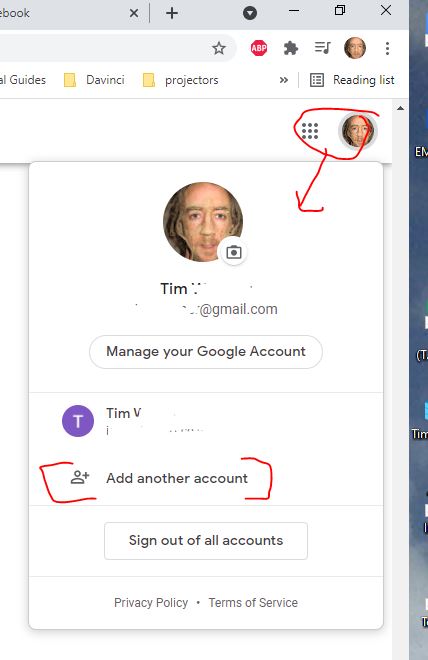Image resolution: width=428 pixels, height=660 pixels.
Task: Open the Reading list panel
Action: 352,80
